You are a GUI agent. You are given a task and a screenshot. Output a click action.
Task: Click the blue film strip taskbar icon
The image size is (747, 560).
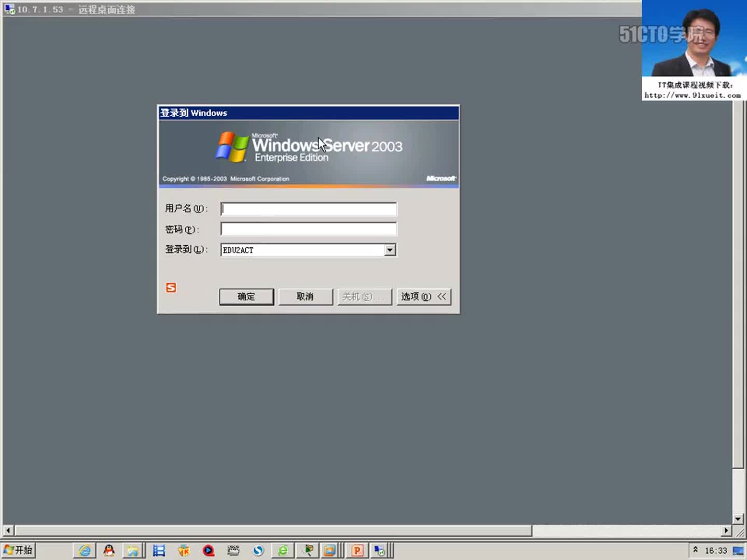(159, 551)
